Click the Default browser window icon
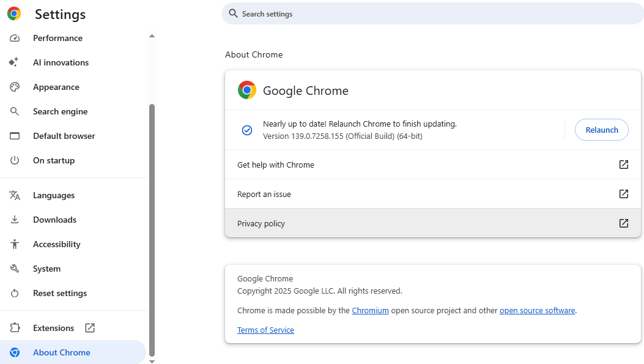 [x=15, y=135]
